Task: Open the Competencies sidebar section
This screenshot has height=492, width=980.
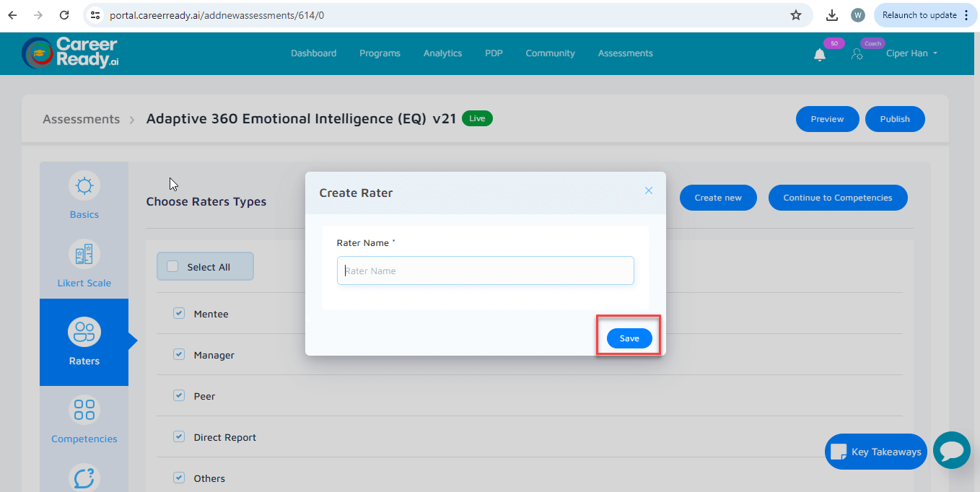Action: (x=84, y=419)
